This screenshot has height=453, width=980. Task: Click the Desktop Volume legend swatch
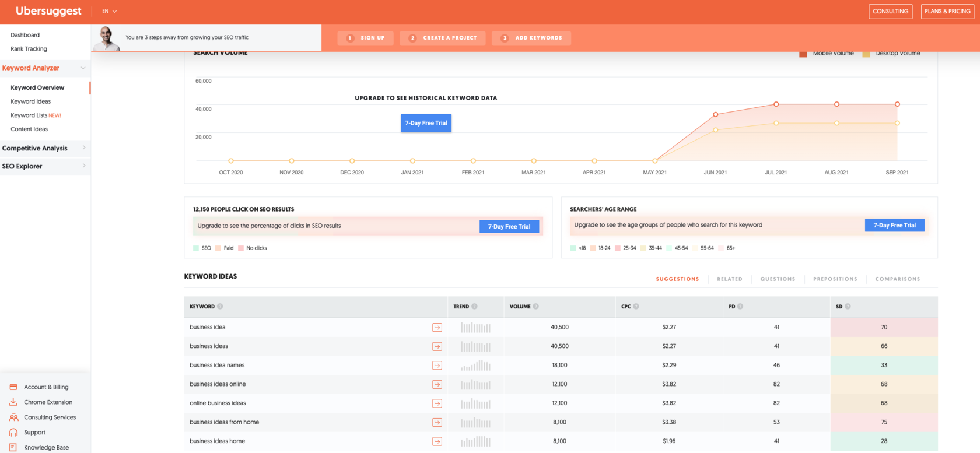[866, 54]
